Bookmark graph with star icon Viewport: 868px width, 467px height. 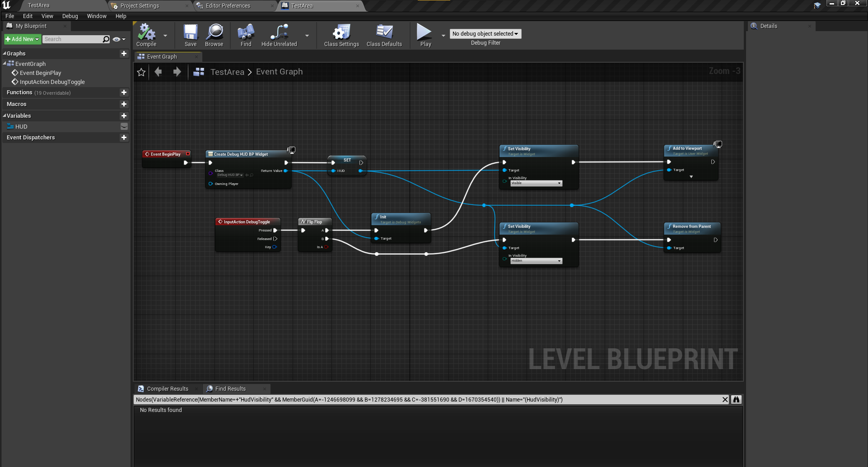pyautogui.click(x=141, y=72)
